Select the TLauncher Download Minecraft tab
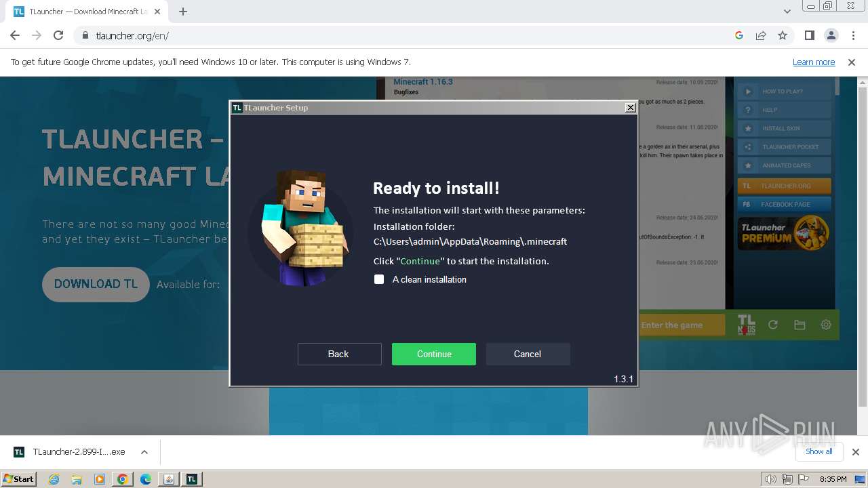Screen dimensions: 868x488 click(x=88, y=12)
